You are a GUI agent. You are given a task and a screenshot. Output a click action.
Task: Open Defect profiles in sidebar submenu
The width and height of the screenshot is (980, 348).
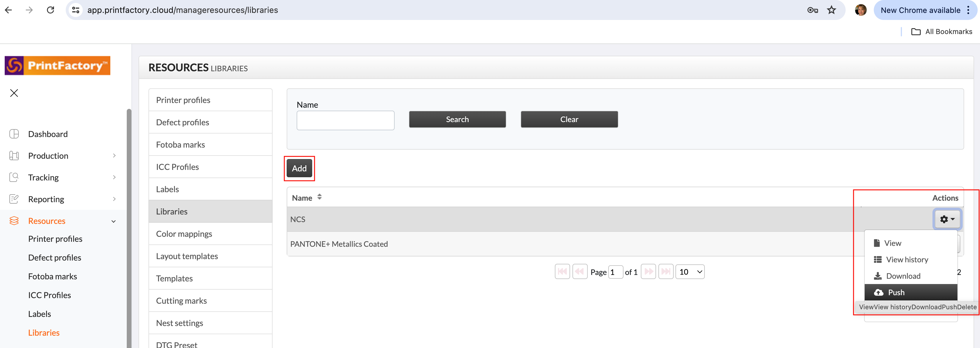click(54, 258)
